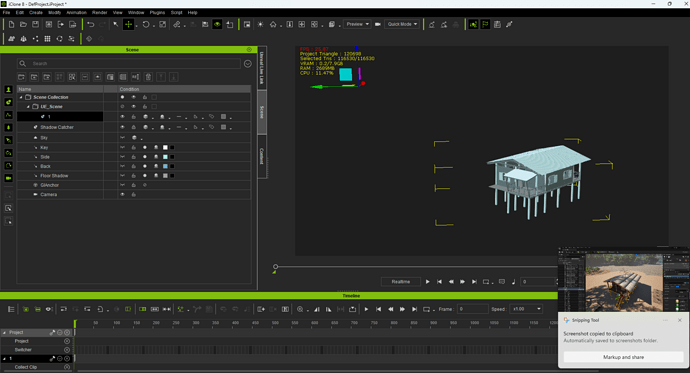Click the green flag icon in the toolbar

point(485,24)
